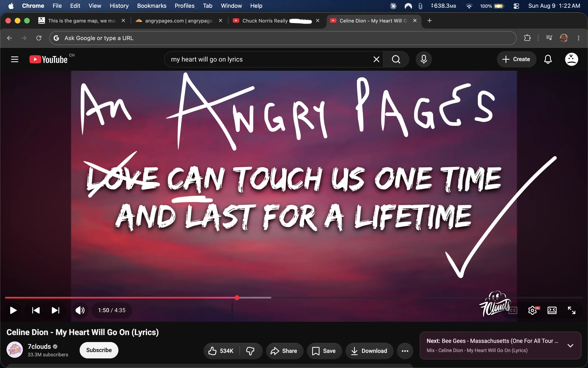Toggle theater mode on the player
The width and height of the screenshot is (588, 368).
552,310
